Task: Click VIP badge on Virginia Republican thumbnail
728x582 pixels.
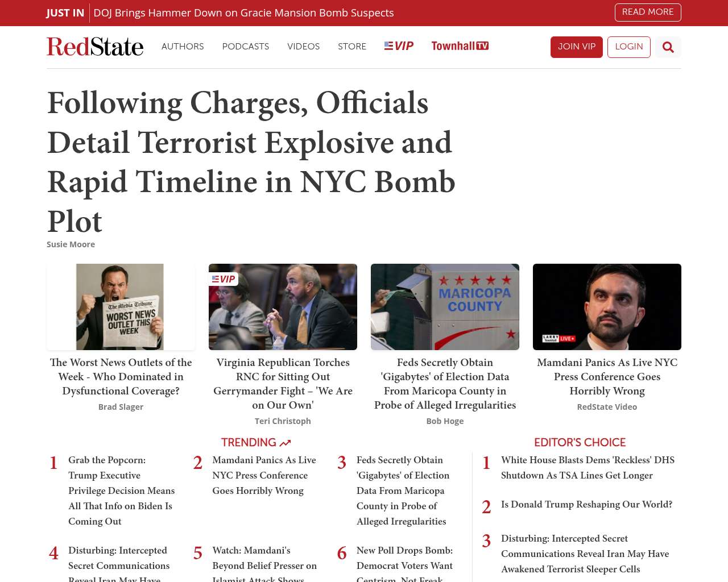Action: coord(224,279)
